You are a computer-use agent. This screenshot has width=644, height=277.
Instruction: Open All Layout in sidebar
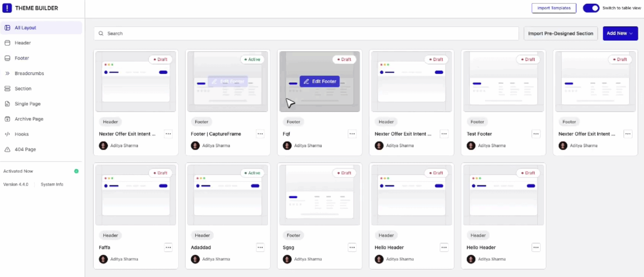[42, 28]
